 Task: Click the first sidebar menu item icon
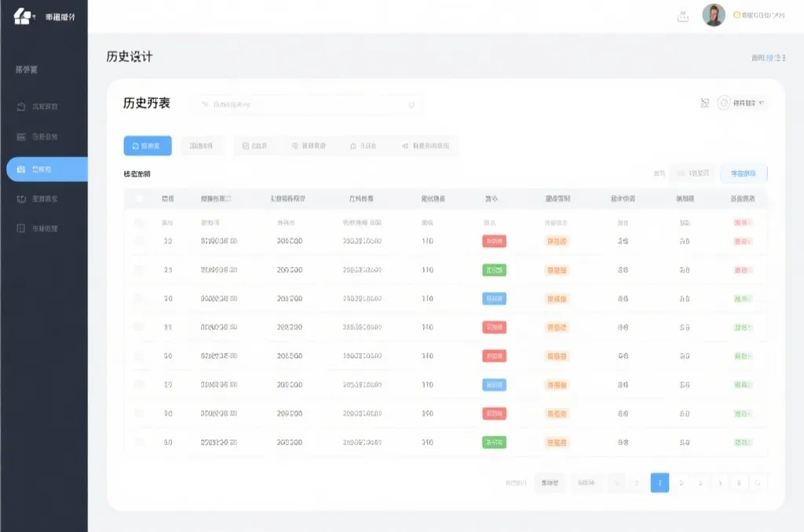click(x=21, y=107)
